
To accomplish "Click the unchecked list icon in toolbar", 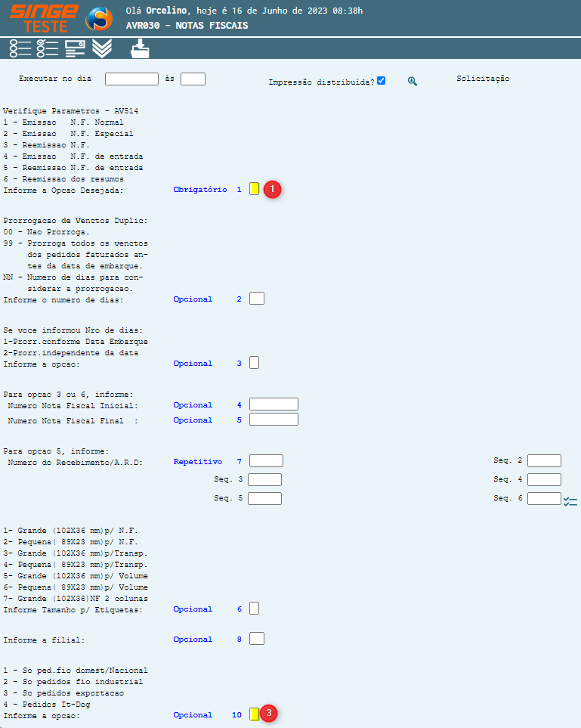I will 20,48.
